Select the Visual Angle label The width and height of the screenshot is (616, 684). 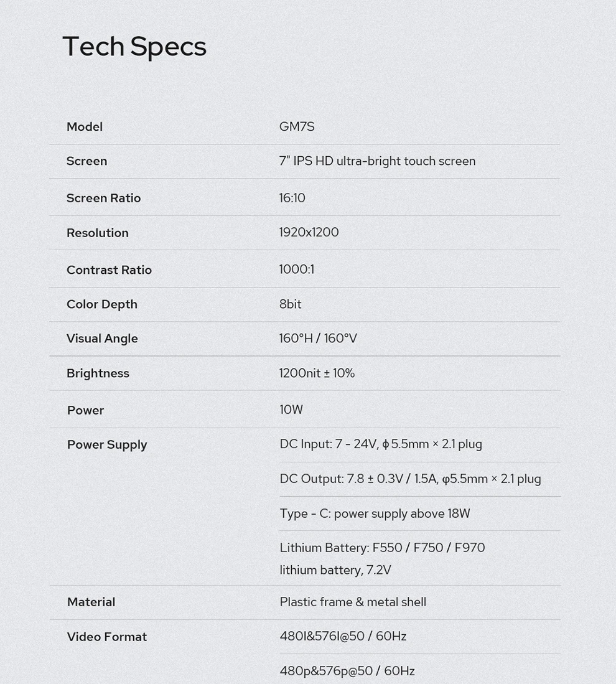click(x=102, y=339)
